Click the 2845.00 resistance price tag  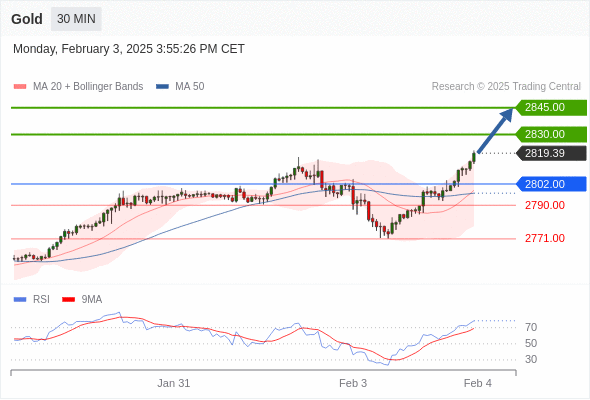pyautogui.click(x=551, y=108)
